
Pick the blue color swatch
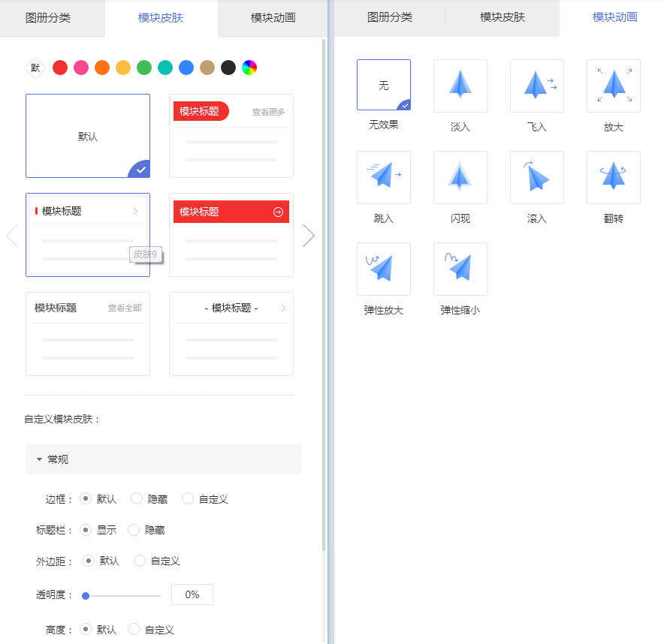tap(186, 68)
